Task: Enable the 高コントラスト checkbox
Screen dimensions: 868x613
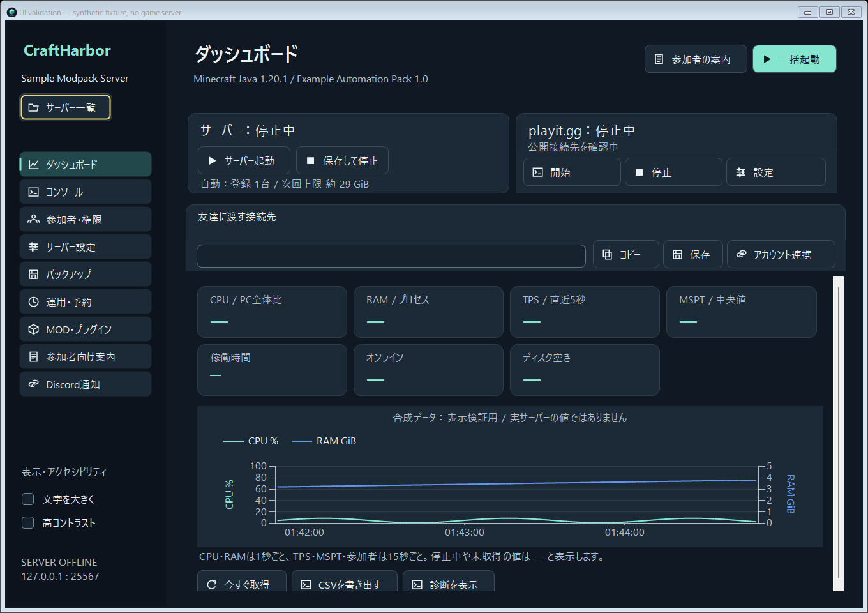Action: pos(28,523)
